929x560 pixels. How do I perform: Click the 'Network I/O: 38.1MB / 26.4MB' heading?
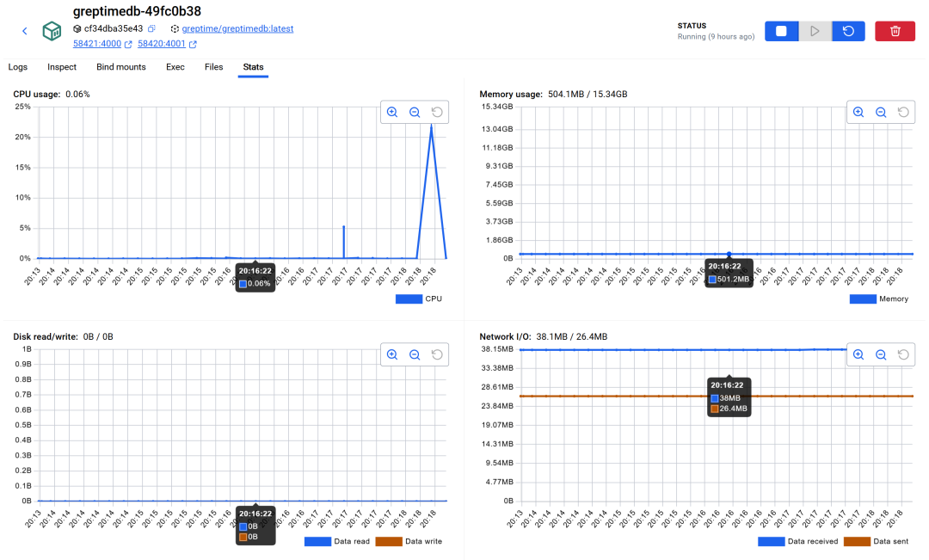coord(544,336)
